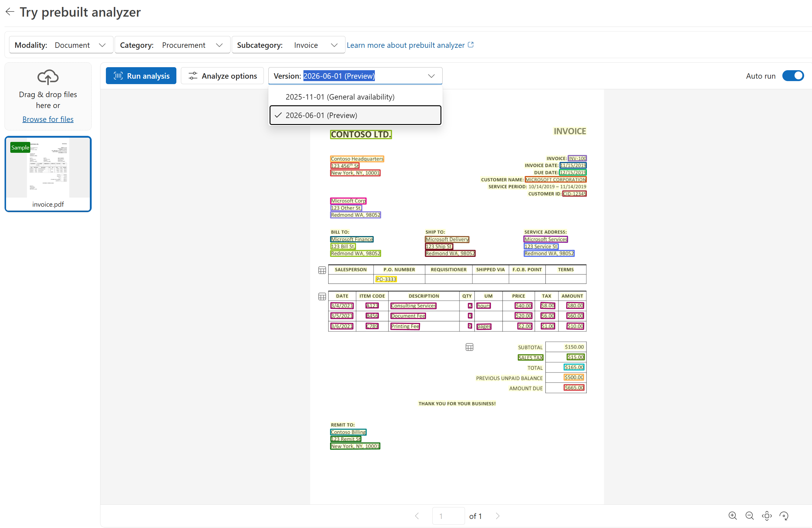Viewport: 812px width, 528px height.
Task: Select the Microsoft Services address name
Action: point(546,240)
